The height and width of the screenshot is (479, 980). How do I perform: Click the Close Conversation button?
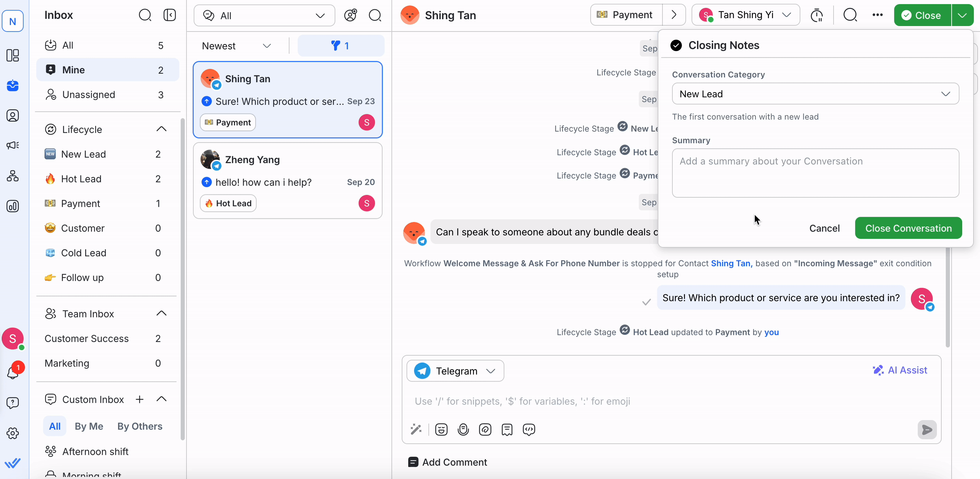coord(908,228)
